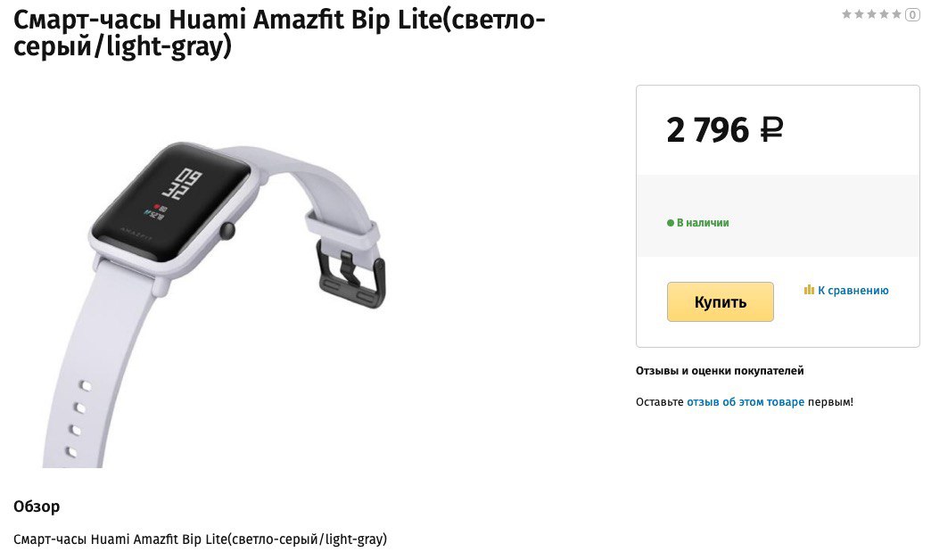Add the product via К сравнению link

pos(853,291)
